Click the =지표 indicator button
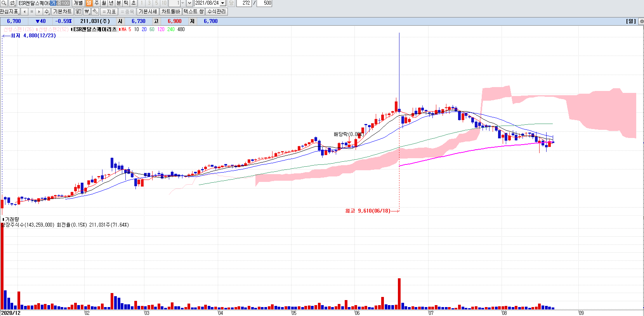The image size is (644, 316). click(x=109, y=12)
